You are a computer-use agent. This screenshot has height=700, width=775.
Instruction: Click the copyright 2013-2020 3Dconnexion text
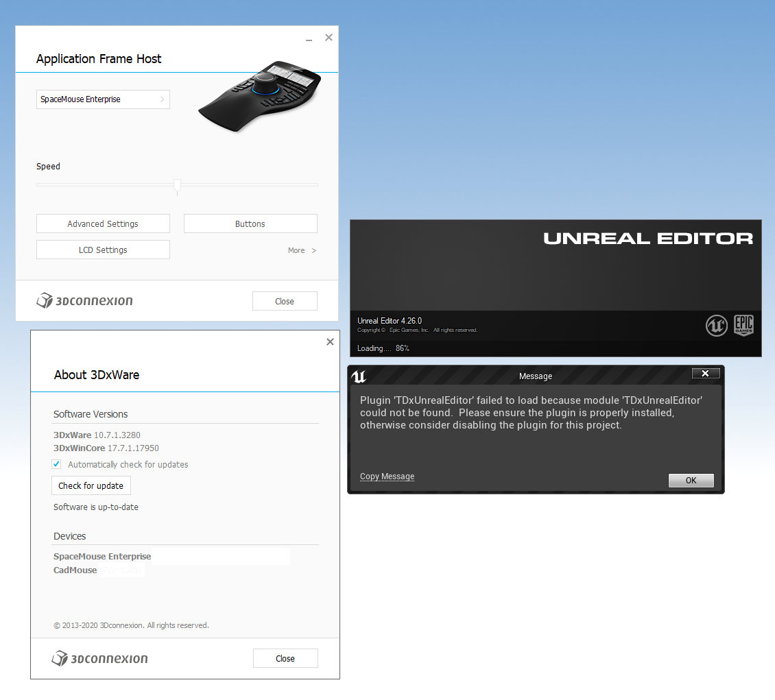[x=131, y=625]
